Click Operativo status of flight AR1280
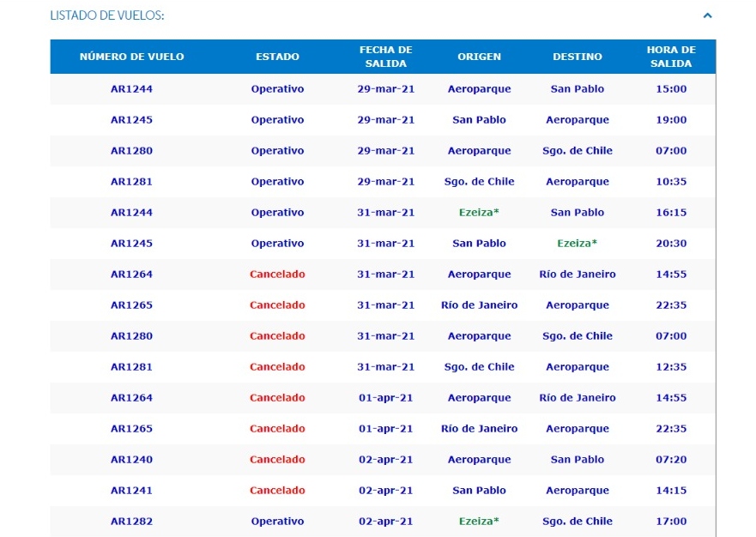Viewport: 756px width, 537px height. (277, 150)
